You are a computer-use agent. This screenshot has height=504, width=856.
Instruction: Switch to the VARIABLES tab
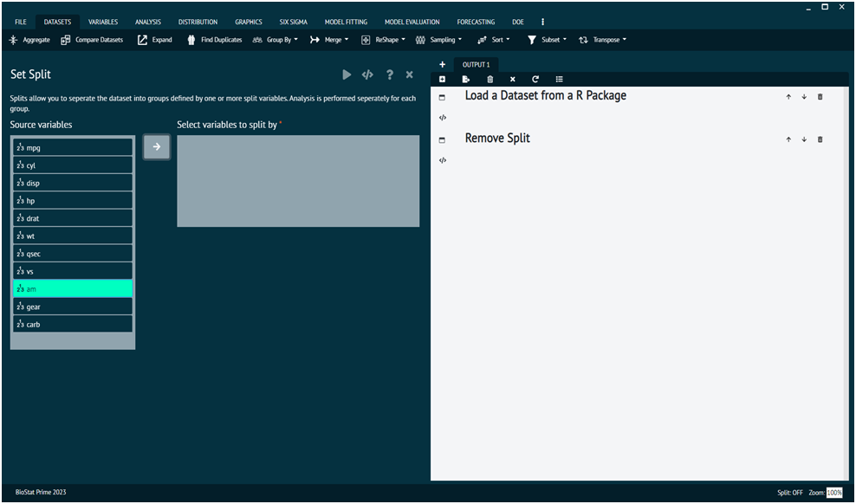[x=103, y=22]
